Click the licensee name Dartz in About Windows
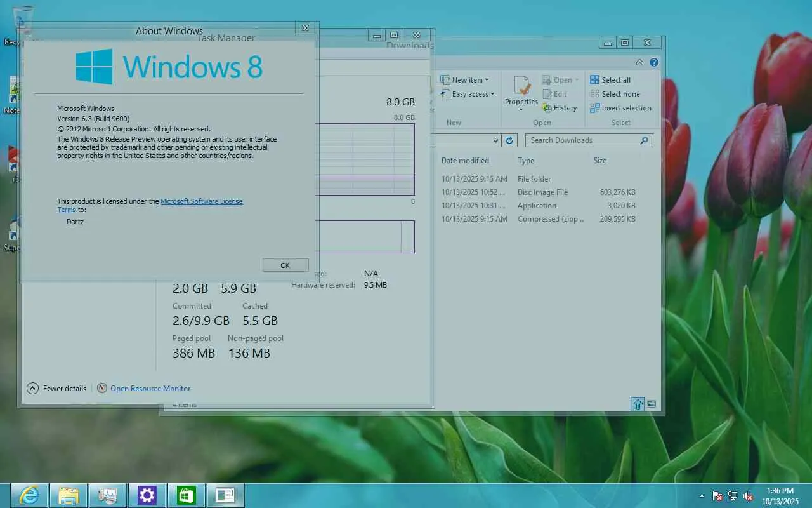This screenshot has height=508, width=812. pyautogui.click(x=75, y=222)
